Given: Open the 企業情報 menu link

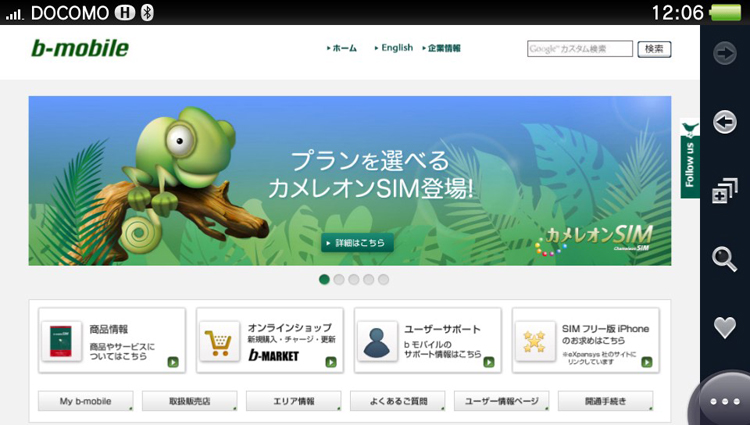Looking at the screenshot, I should point(441,48).
